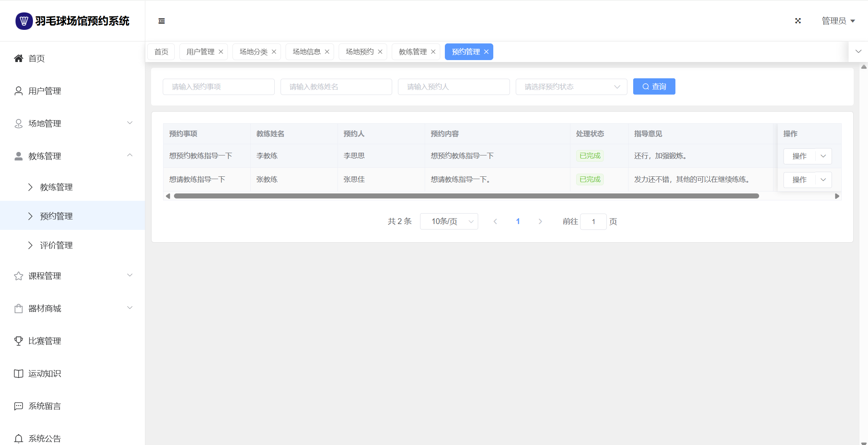Screen dimensions: 868x445
Task: Open the 请选择预约状态 dropdown
Action: pyautogui.click(x=571, y=87)
